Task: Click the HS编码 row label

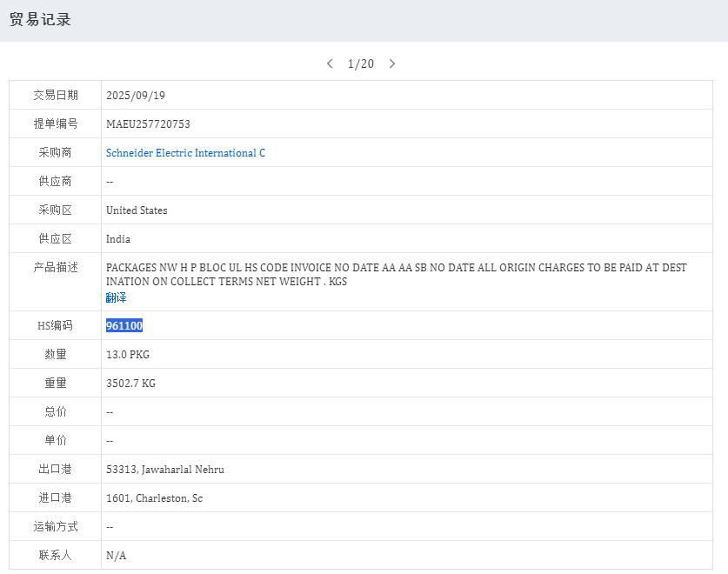Action: [x=55, y=326]
